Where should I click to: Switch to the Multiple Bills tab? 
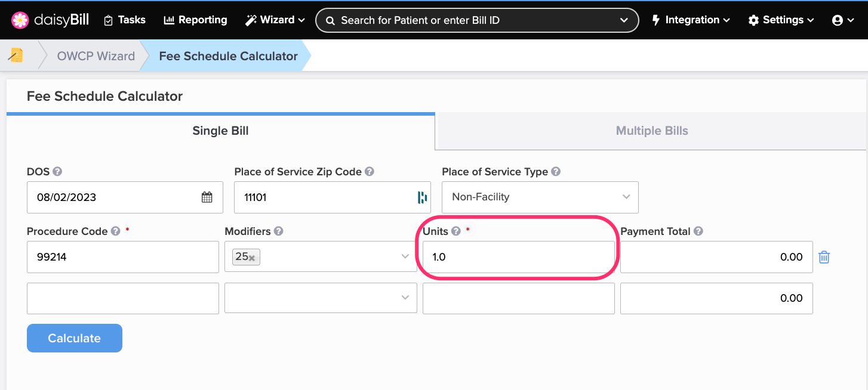pyautogui.click(x=652, y=131)
